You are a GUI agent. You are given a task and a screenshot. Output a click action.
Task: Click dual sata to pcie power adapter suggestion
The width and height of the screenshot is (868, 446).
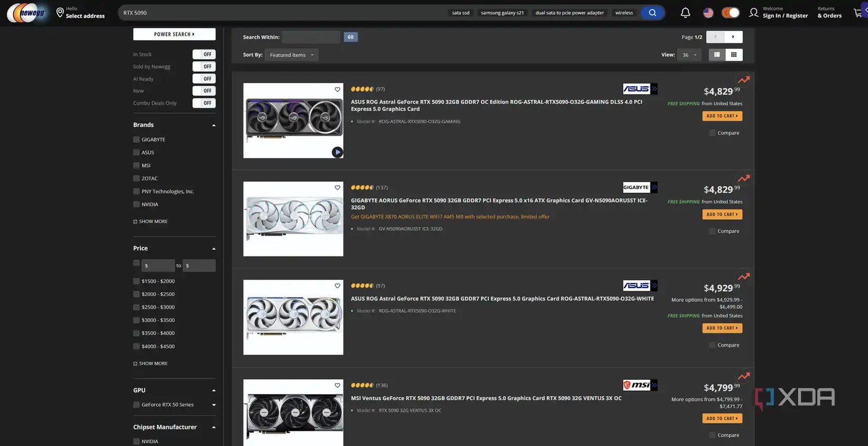(x=570, y=12)
